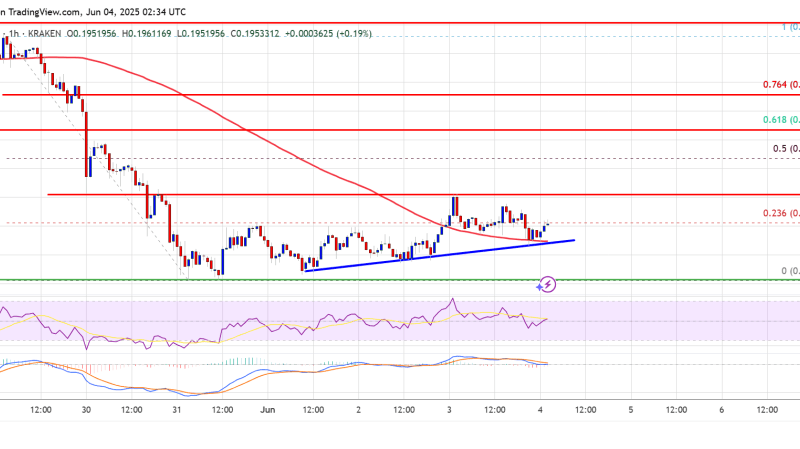Click the KRAKEN exchange label

click(x=44, y=34)
